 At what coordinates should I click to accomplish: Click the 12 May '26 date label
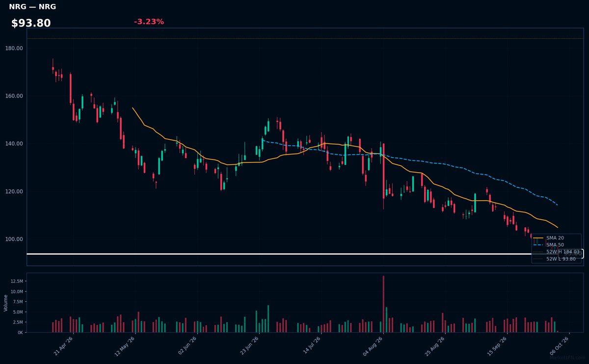(x=125, y=346)
